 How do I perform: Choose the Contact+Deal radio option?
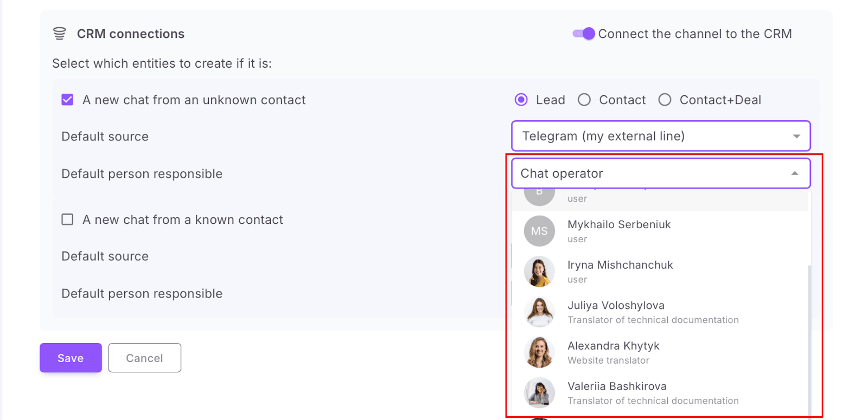(x=665, y=100)
